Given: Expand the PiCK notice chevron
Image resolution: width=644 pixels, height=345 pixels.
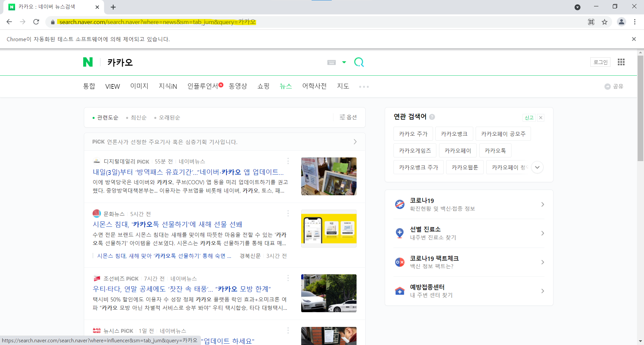Looking at the screenshot, I should (355, 142).
